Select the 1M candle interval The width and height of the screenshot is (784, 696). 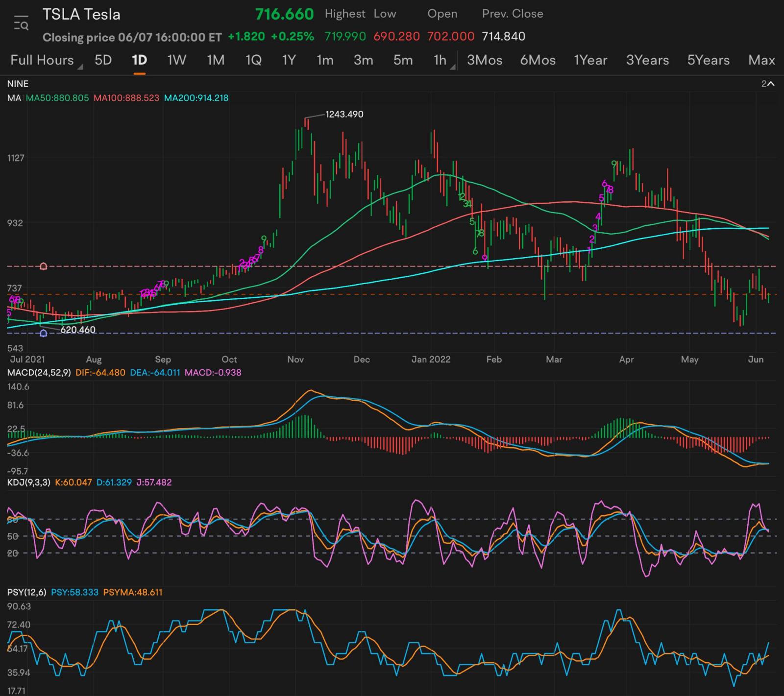pos(216,60)
